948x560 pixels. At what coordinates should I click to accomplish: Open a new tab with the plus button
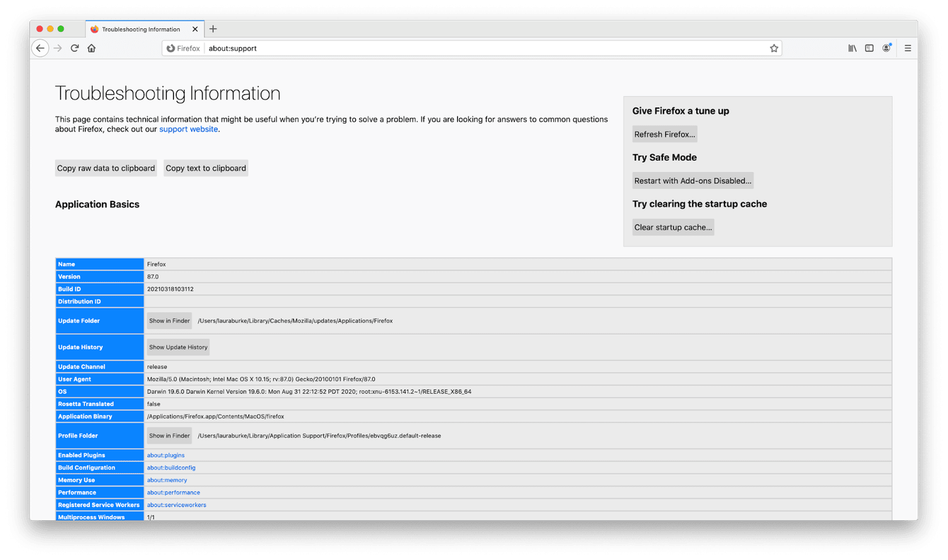click(x=213, y=29)
